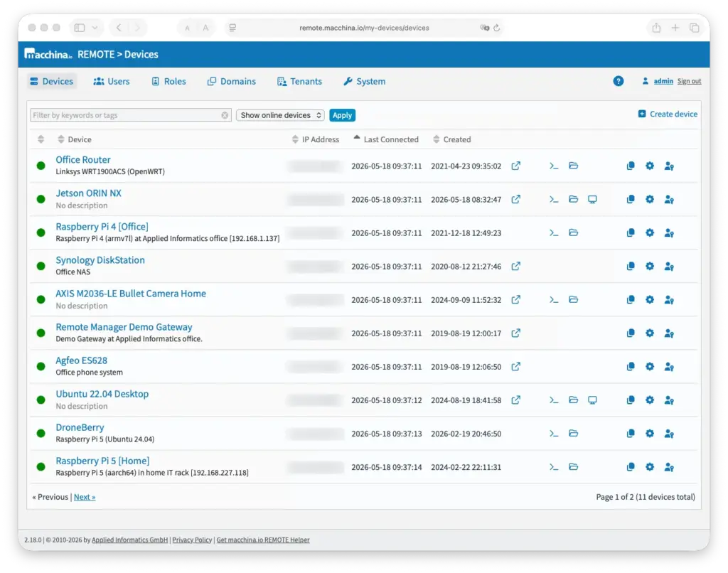Open the DroneBerry device link
Image resolution: width=728 pixels, height=573 pixels.
click(80, 427)
